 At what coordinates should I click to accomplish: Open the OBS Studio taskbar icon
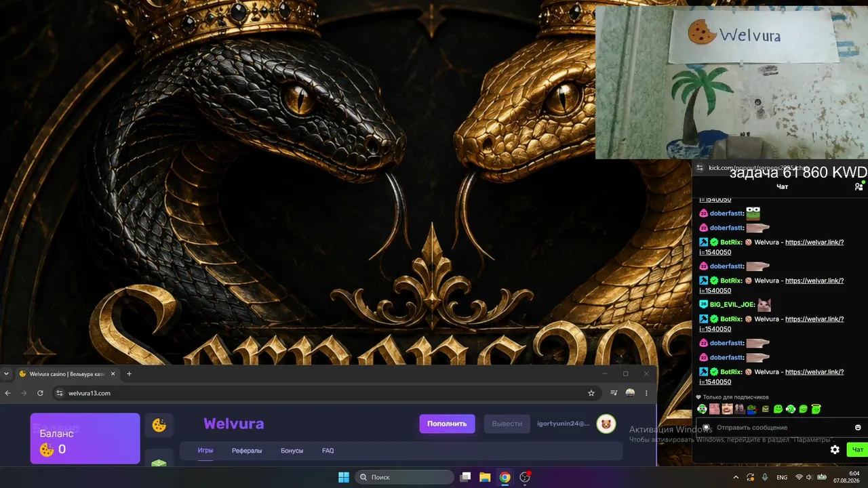524,477
